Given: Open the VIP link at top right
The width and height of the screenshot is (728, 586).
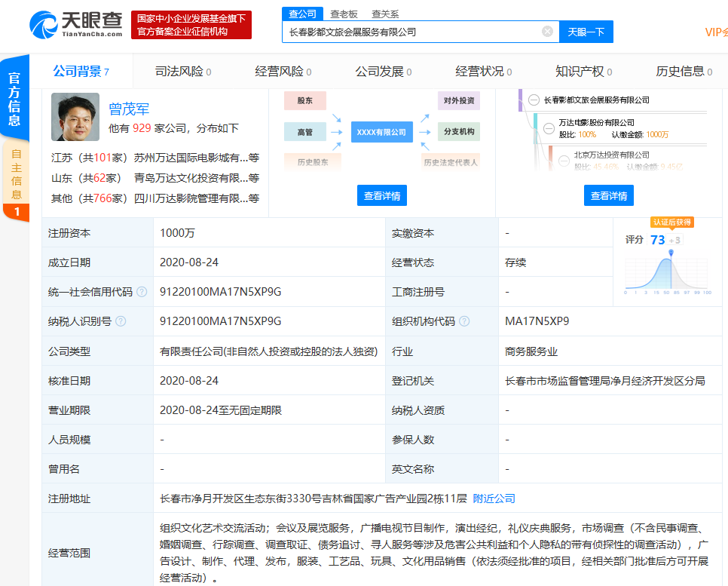Looking at the screenshot, I should pyautogui.click(x=716, y=32).
